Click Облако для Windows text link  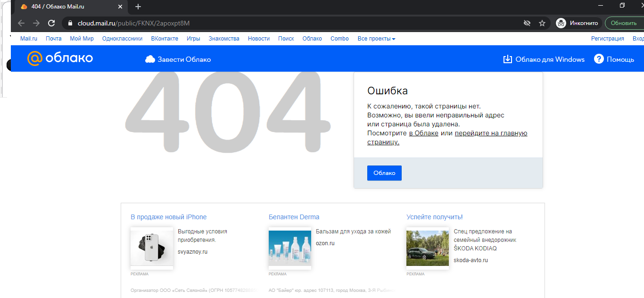[x=550, y=59]
